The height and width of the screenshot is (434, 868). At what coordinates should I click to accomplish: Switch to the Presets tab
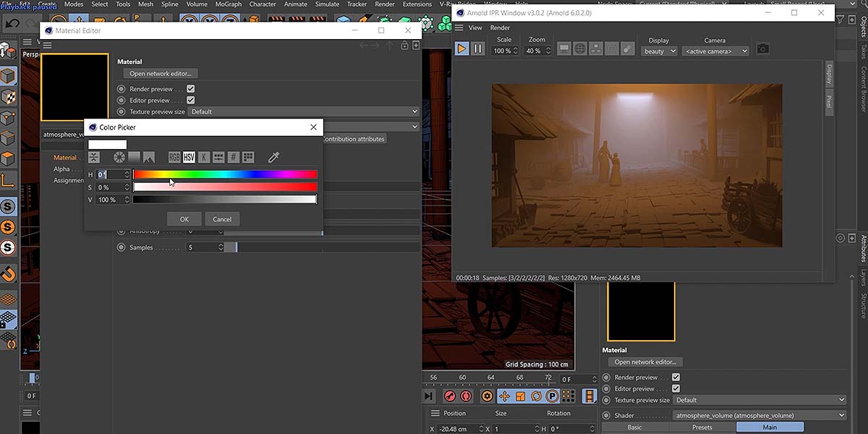702,427
